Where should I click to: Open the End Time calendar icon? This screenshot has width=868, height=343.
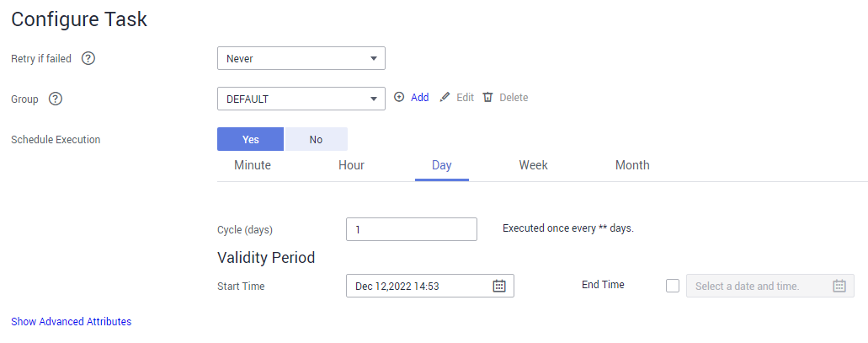[839, 286]
